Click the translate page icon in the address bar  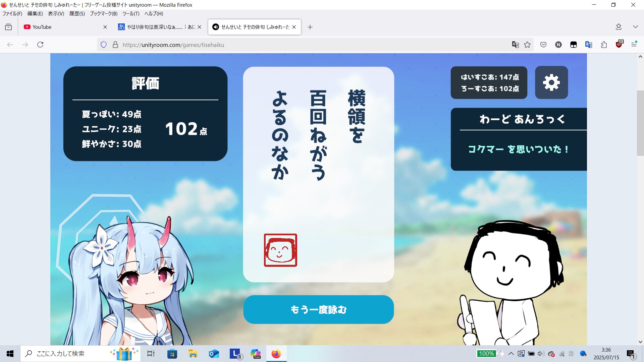[x=515, y=45]
